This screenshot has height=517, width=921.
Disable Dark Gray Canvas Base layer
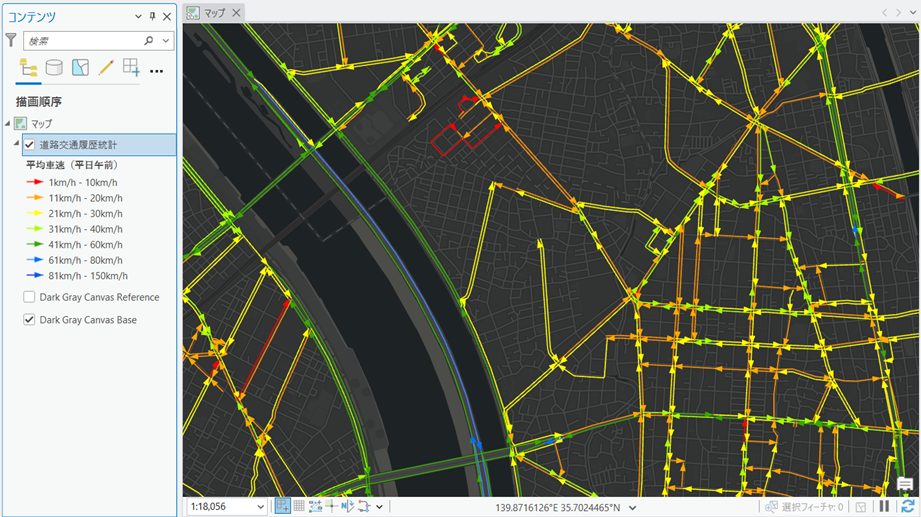click(29, 320)
